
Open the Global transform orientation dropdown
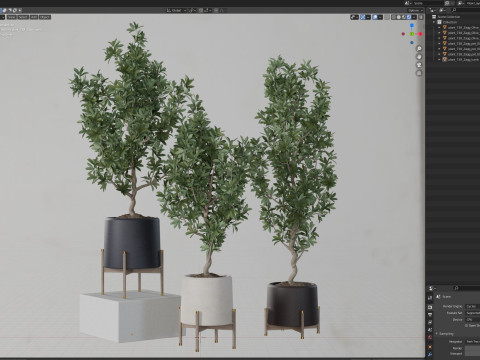[x=177, y=10]
